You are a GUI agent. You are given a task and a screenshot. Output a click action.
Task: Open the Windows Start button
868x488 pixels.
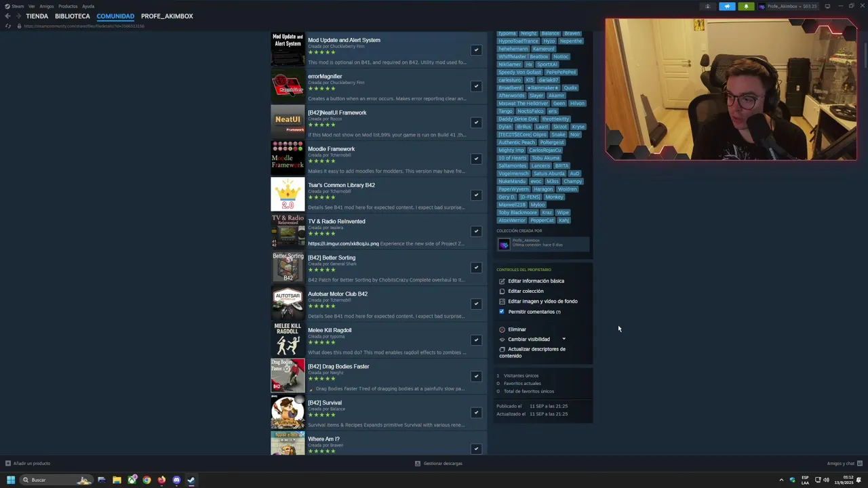click(10, 480)
